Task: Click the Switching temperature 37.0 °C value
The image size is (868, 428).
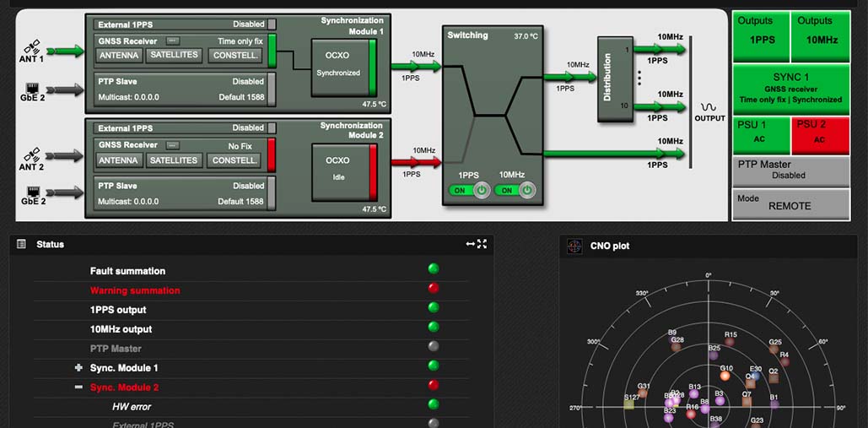Action: point(526,36)
